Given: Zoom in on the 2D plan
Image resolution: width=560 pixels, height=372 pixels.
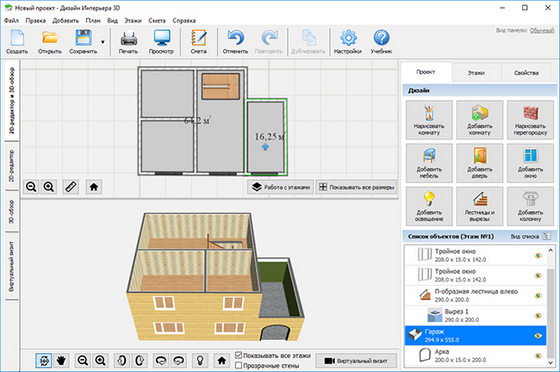Looking at the screenshot, I should 49,187.
